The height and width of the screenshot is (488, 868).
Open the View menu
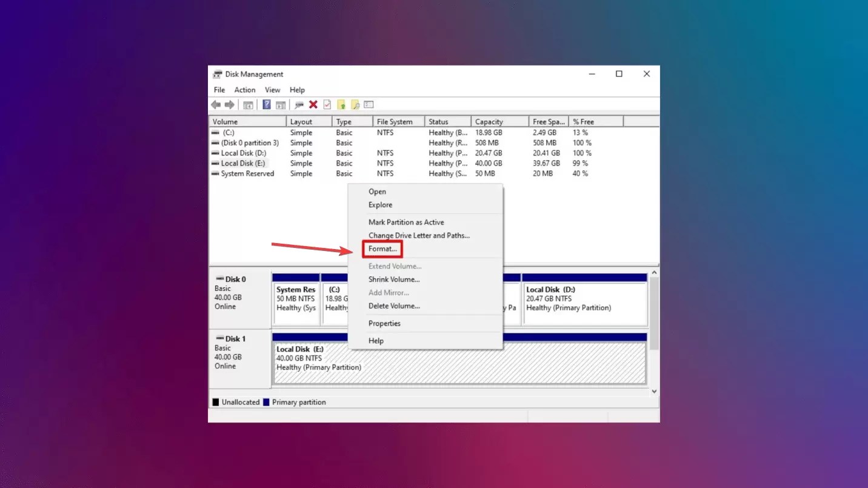click(272, 89)
